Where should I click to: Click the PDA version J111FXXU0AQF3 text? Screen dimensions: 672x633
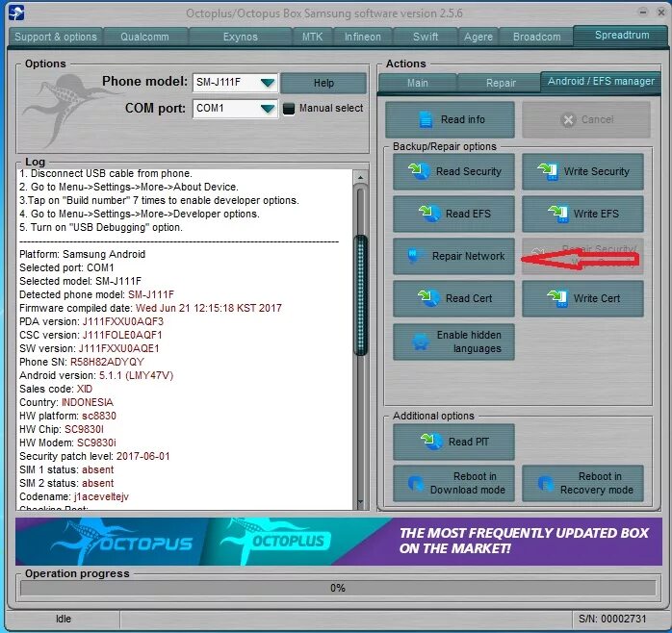(x=91, y=321)
